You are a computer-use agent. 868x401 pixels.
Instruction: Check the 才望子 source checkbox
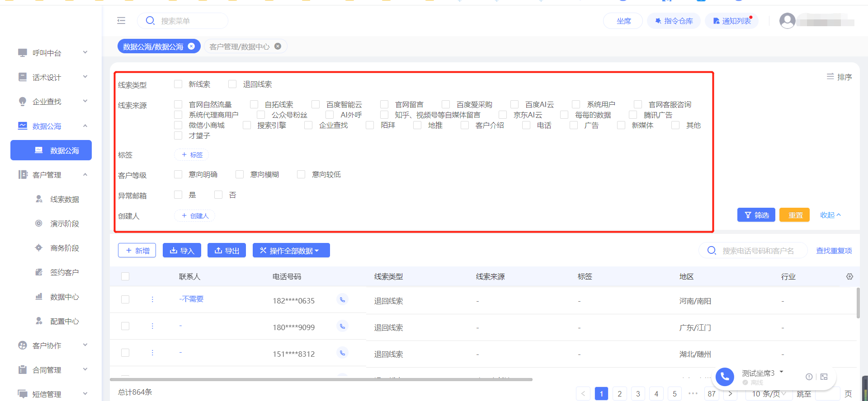click(178, 135)
